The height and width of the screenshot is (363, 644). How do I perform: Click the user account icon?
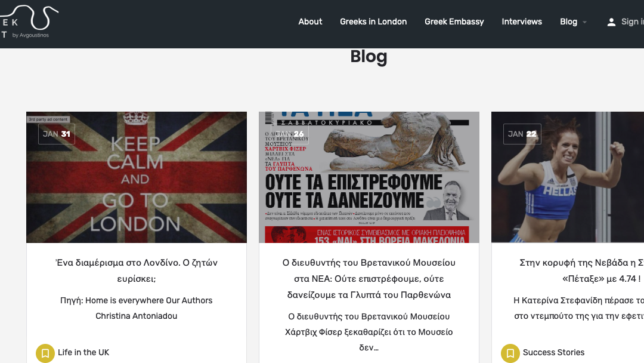point(611,22)
